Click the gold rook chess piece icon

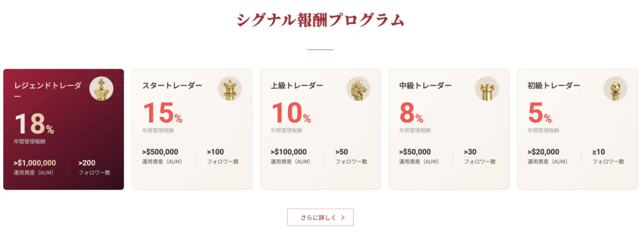point(487,89)
